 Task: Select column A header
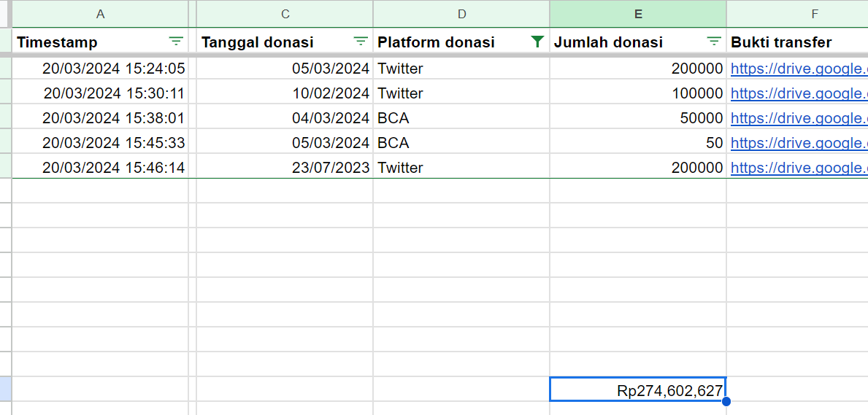tap(100, 14)
